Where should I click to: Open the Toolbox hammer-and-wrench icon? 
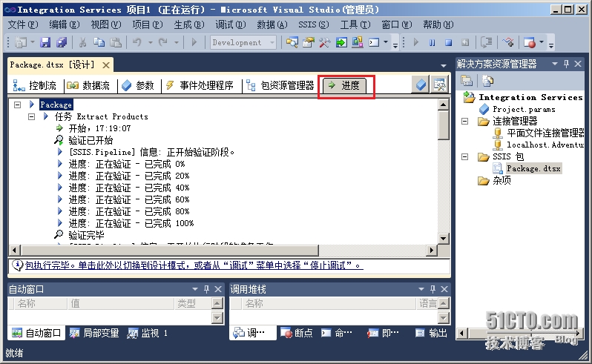click(x=325, y=42)
